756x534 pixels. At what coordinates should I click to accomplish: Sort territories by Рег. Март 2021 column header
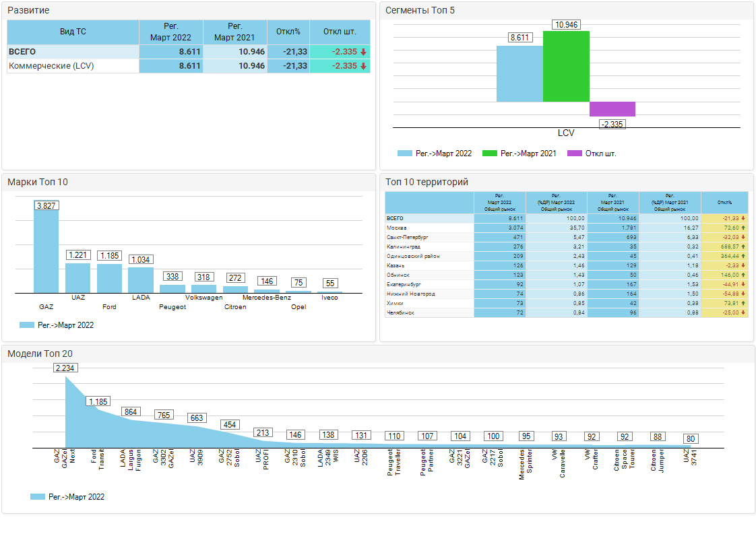coord(612,202)
